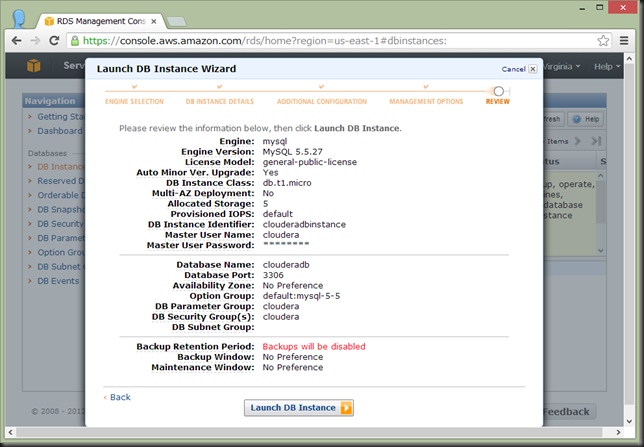Maximize the browser window
Screen dimensions: 644x447
pyautogui.click(x=600, y=7)
